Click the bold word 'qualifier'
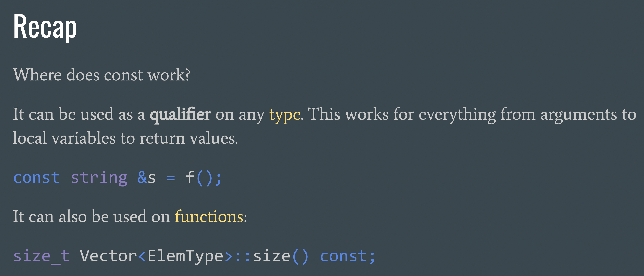644x276 pixels. coord(180,115)
